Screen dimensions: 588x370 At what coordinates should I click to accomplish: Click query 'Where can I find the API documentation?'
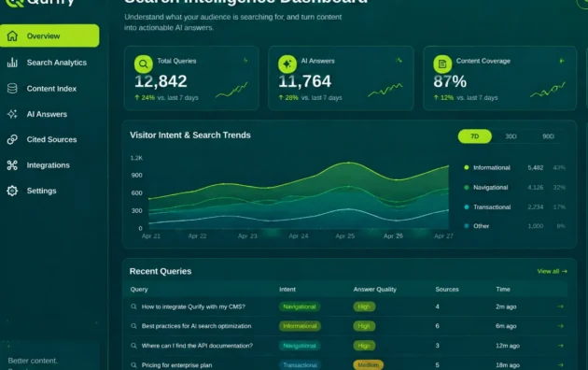[x=197, y=346]
